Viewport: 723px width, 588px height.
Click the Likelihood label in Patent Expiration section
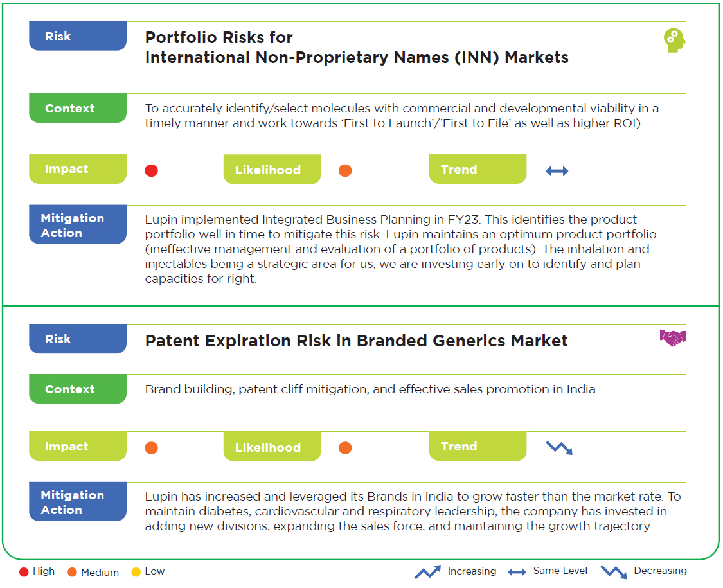[272, 447]
